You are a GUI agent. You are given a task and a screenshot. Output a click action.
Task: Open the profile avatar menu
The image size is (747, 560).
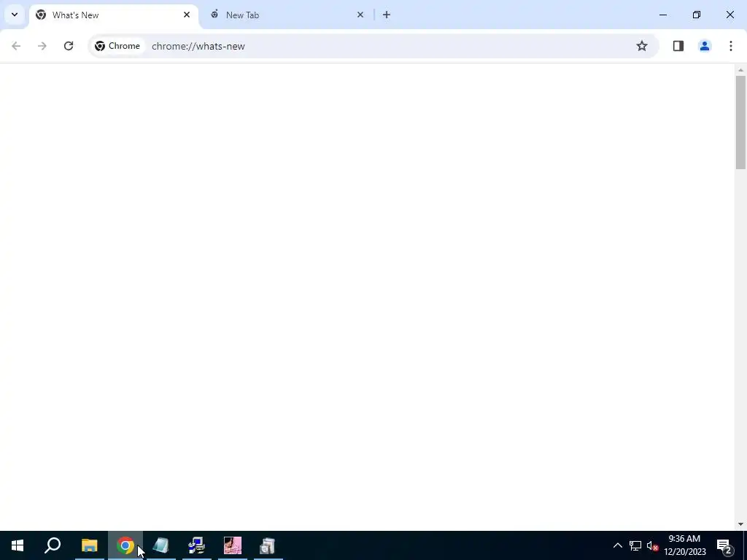705,46
